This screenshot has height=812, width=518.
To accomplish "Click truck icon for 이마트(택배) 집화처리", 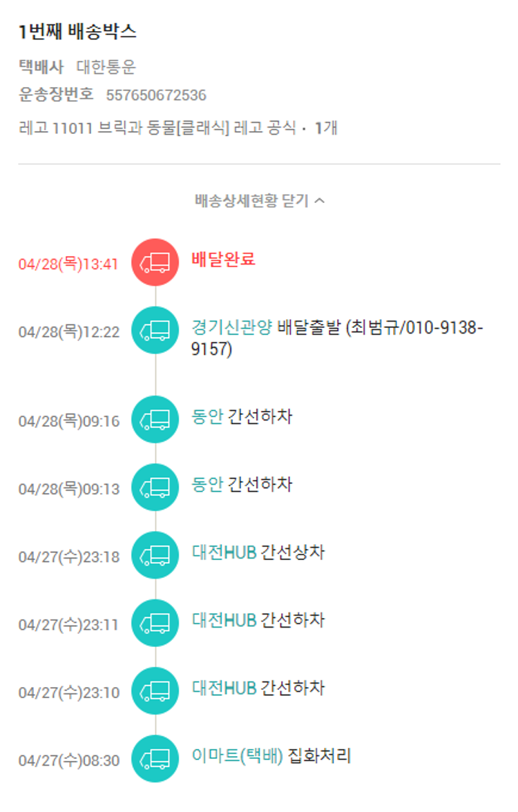I will [x=155, y=759].
